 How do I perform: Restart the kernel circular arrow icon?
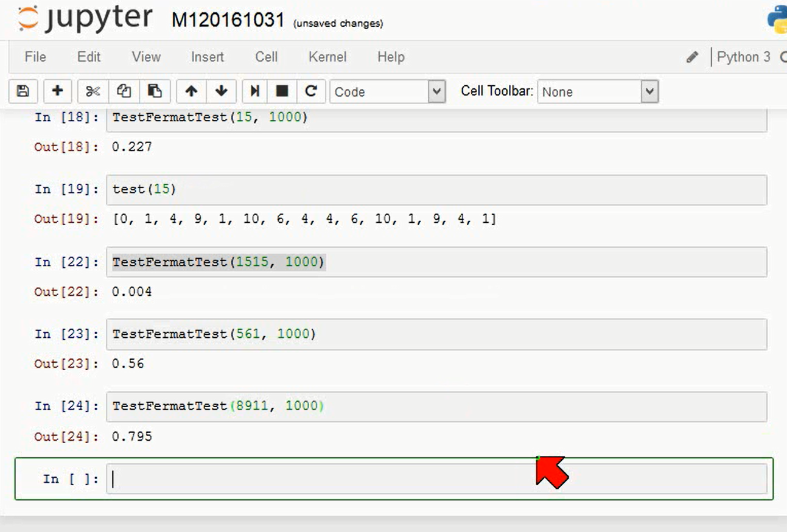pos(311,92)
